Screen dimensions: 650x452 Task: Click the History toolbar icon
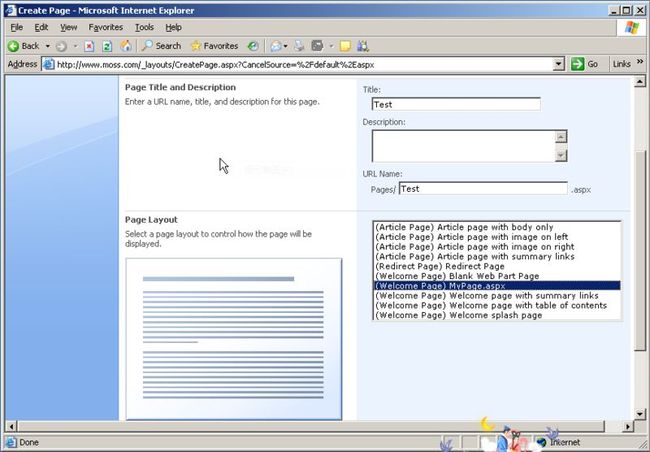point(253,46)
